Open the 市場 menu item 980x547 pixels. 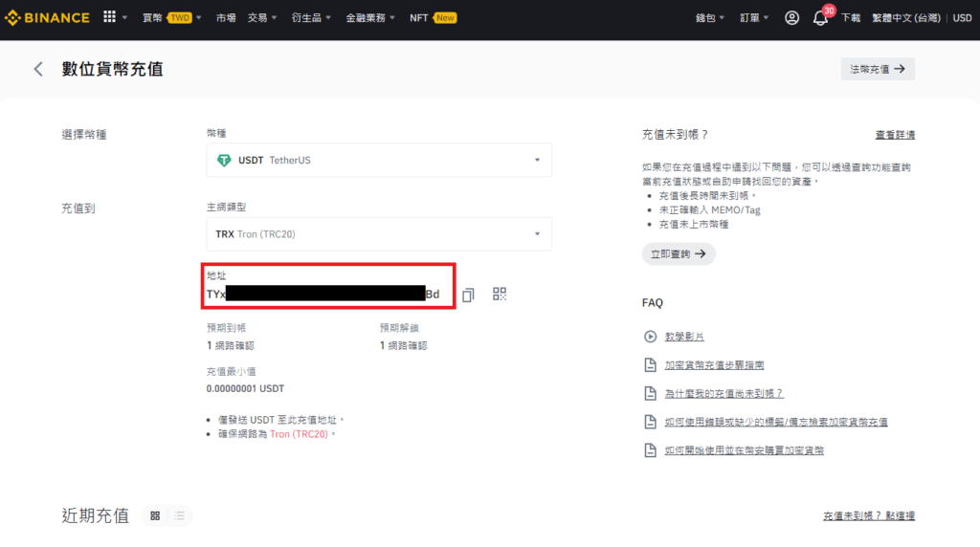click(x=226, y=18)
